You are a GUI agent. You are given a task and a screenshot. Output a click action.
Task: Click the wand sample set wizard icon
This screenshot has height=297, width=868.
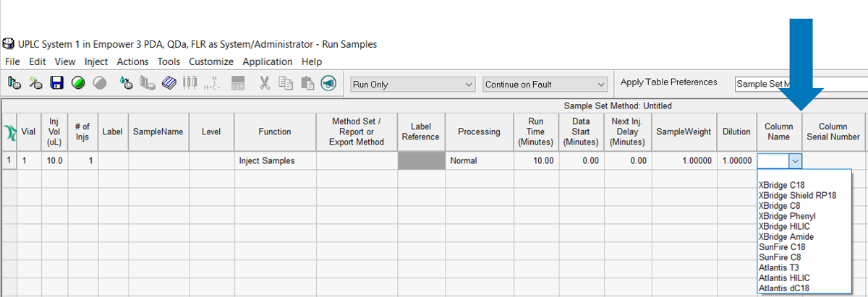(x=35, y=83)
